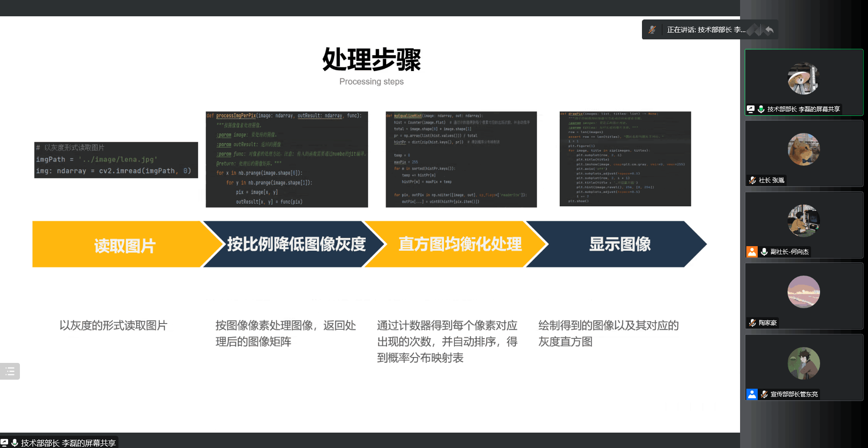Click the return arrow icon in speaking bar
This screenshot has width=868, height=448.
[x=769, y=30]
